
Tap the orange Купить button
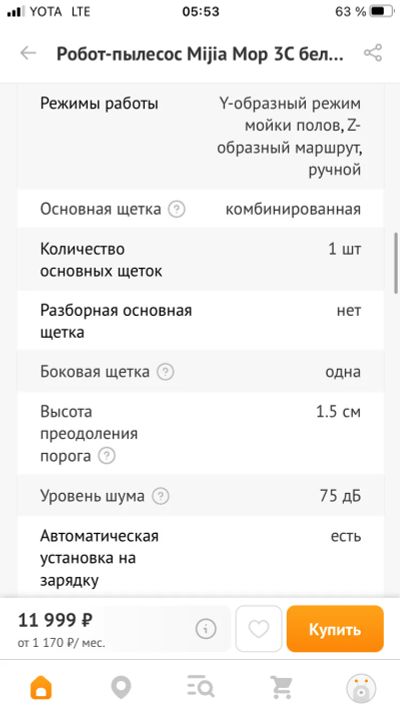coord(335,629)
